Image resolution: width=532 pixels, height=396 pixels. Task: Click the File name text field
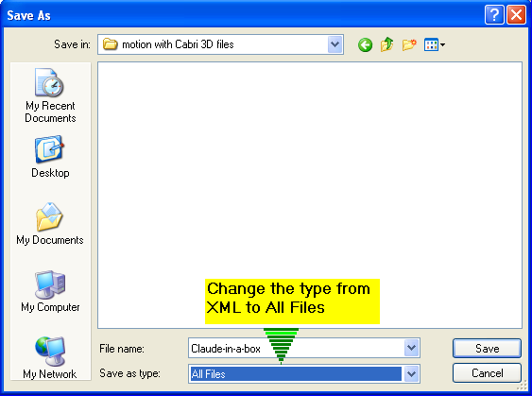click(297, 348)
